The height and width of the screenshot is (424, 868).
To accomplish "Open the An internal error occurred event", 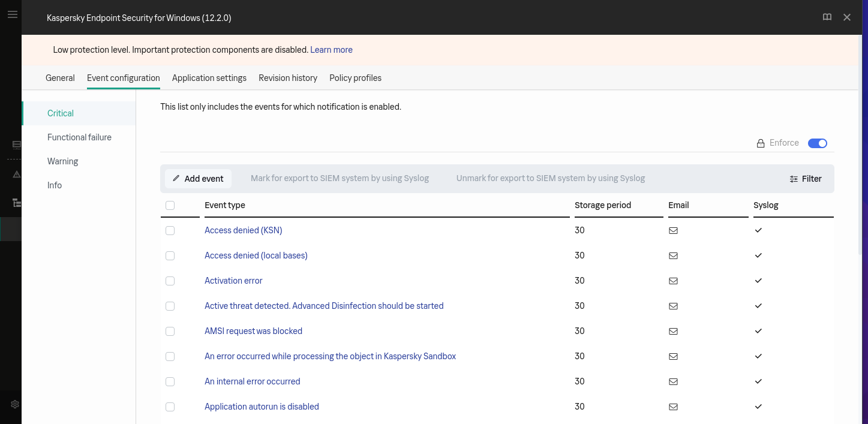I will 252,381.
